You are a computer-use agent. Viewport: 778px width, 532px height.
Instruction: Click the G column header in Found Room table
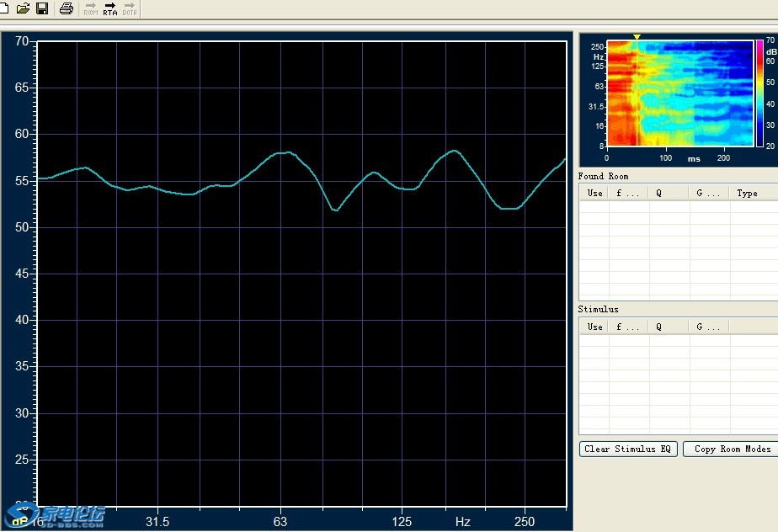[x=709, y=193]
